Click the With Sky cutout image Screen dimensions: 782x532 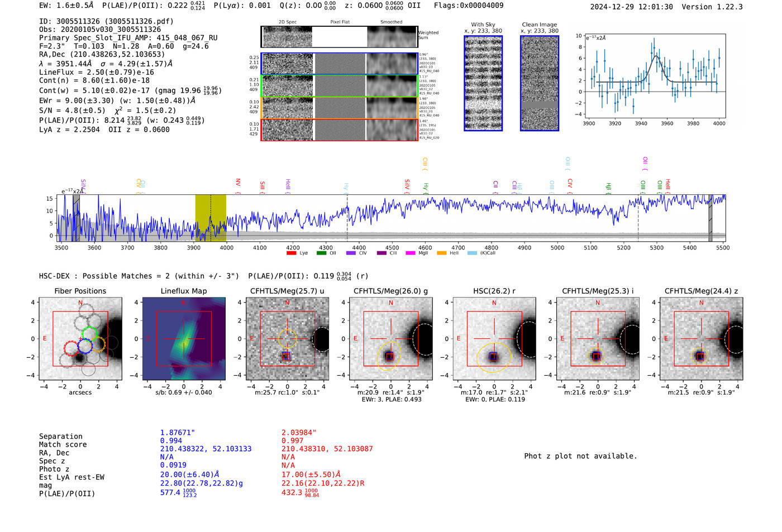point(483,83)
